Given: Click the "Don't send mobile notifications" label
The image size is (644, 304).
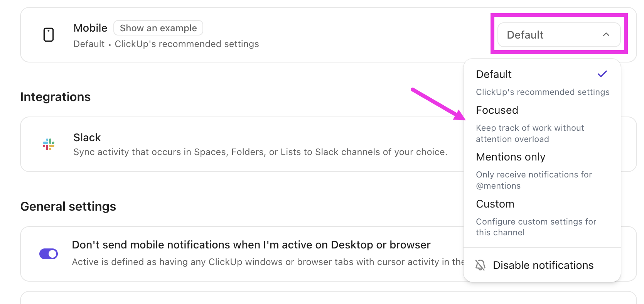Looking at the screenshot, I should 251,245.
